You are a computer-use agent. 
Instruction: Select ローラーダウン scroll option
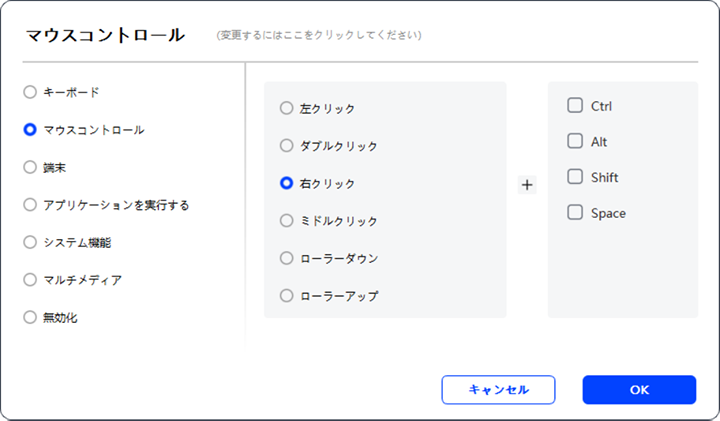[287, 258]
